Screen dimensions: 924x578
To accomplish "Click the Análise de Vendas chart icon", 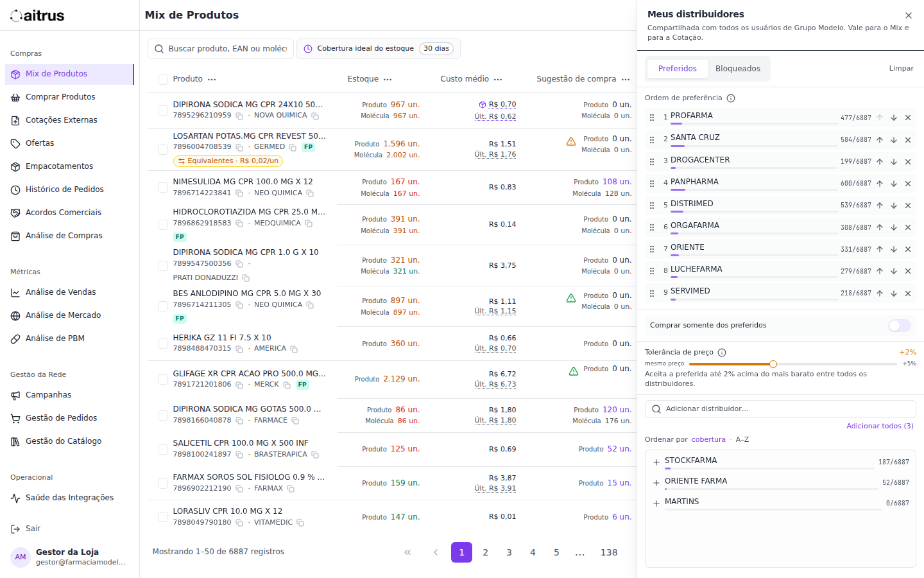I will tap(15, 293).
